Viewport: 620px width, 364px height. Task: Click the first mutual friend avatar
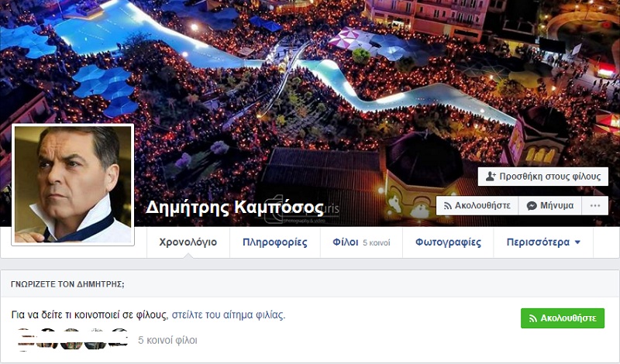(x=26, y=339)
